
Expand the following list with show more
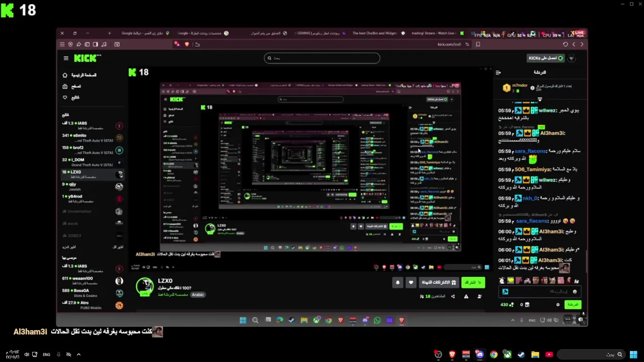(x=69, y=247)
